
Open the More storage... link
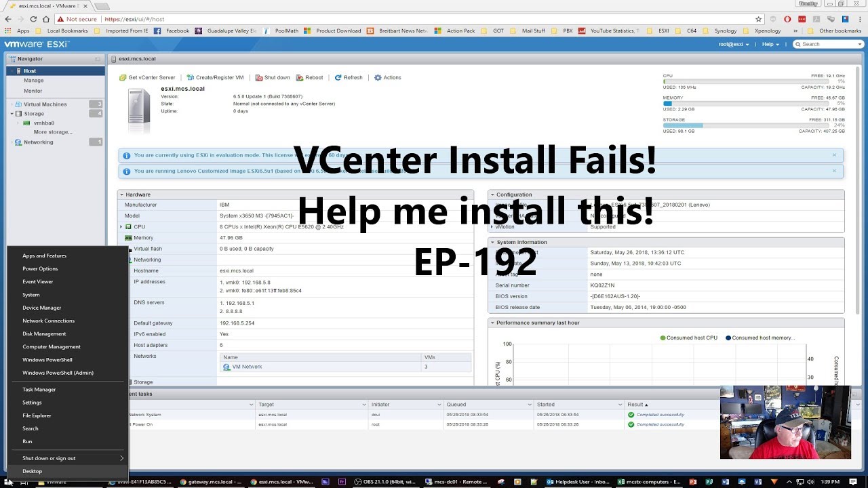coord(53,132)
